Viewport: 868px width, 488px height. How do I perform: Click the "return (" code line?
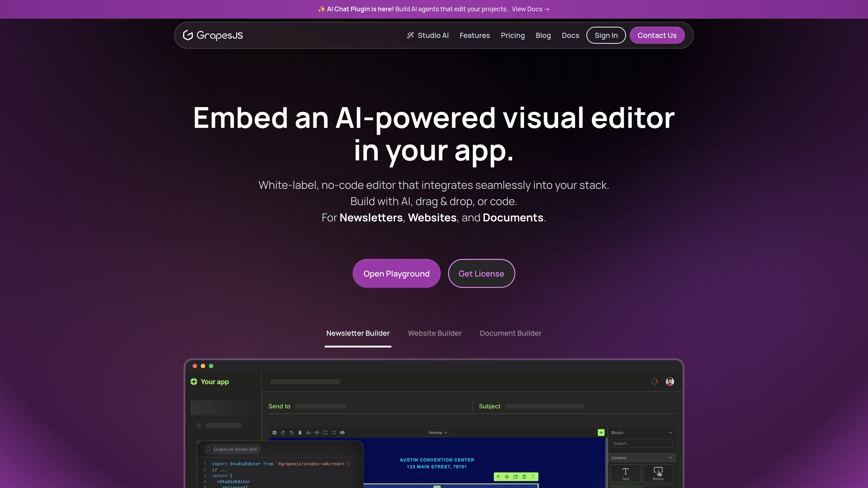(222, 476)
